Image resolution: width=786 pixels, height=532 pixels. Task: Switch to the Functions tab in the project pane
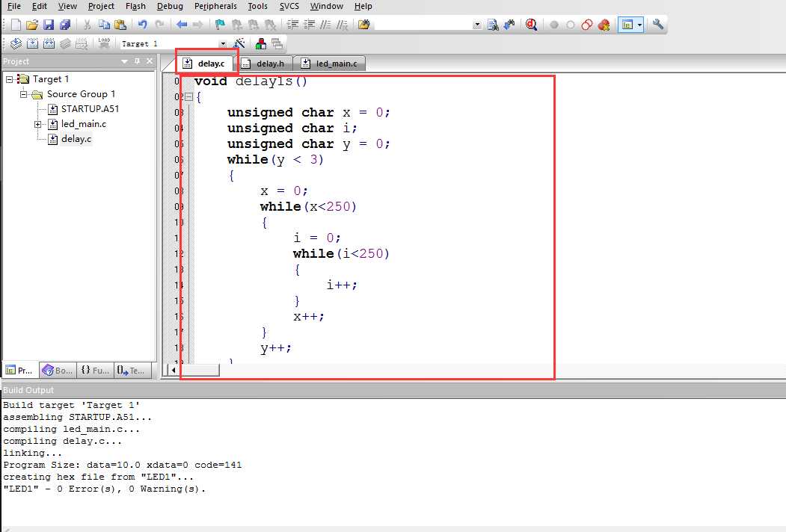[x=95, y=371]
